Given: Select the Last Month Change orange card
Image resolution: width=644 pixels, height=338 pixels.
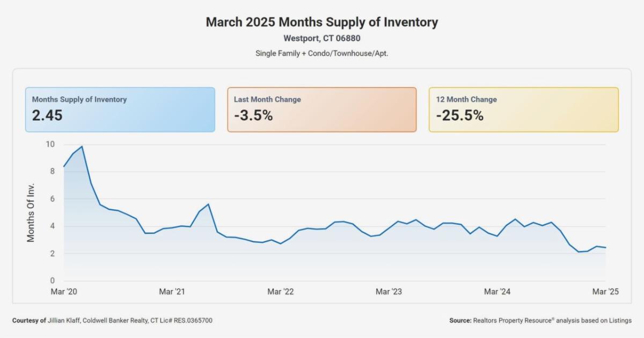Looking at the screenshot, I should pos(321,109).
